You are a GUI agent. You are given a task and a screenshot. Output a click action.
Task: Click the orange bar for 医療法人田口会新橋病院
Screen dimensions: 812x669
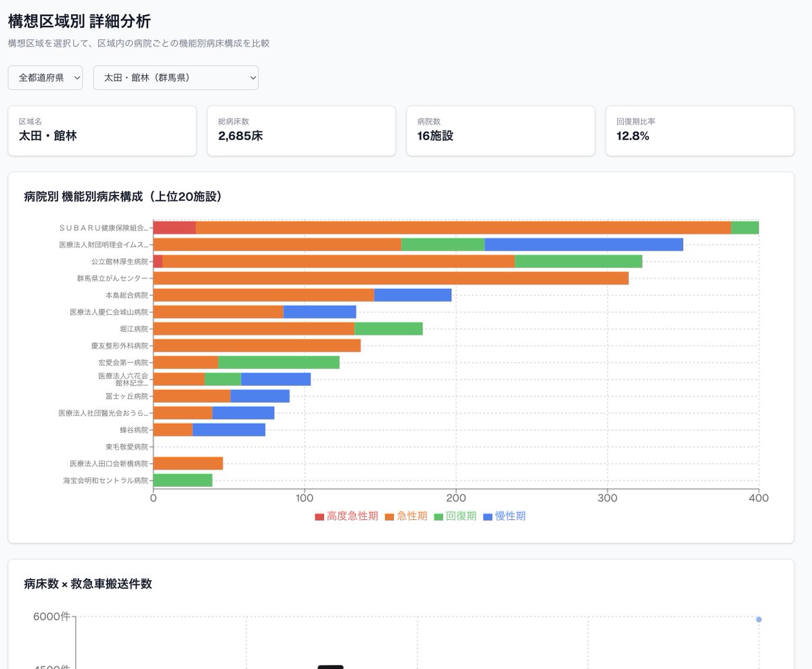[x=188, y=463]
